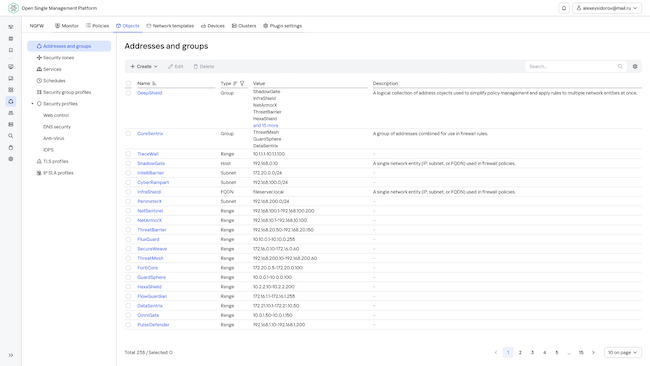The image size is (650, 366).
Task: Open the Network templates tab
Action: pos(170,26)
